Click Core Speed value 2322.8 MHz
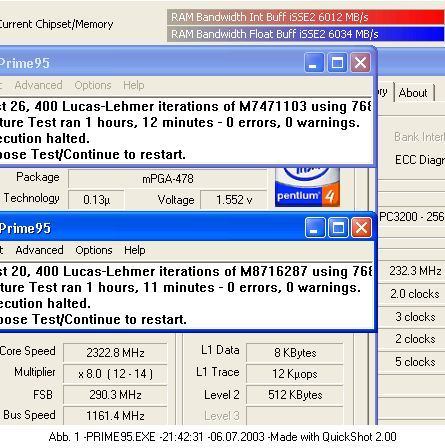The height and width of the screenshot is (448, 445). (115, 353)
